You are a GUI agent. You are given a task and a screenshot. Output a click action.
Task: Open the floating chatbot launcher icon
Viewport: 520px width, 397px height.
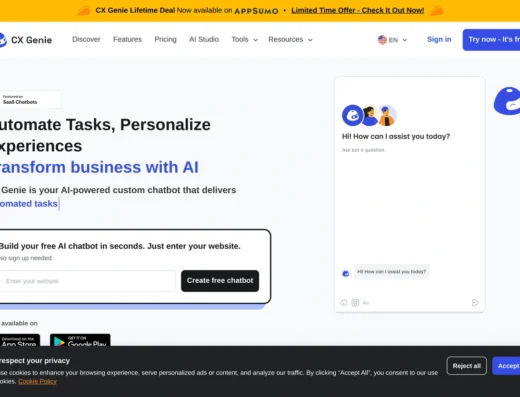tap(507, 101)
